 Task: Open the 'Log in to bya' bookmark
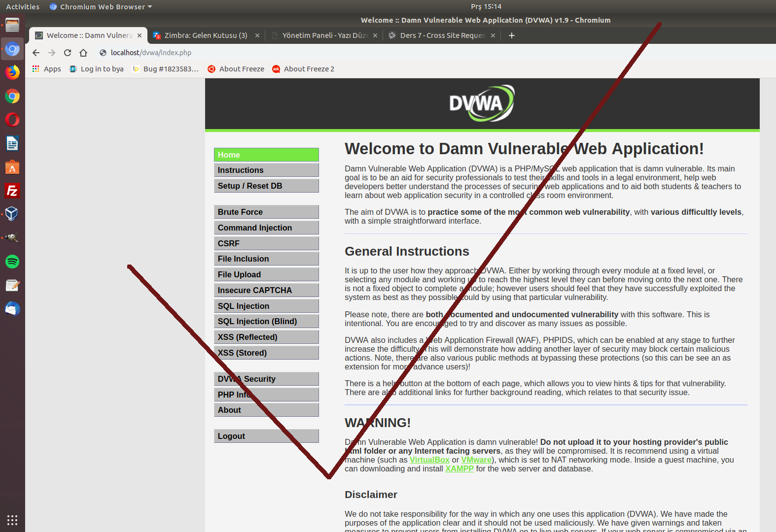pos(97,69)
